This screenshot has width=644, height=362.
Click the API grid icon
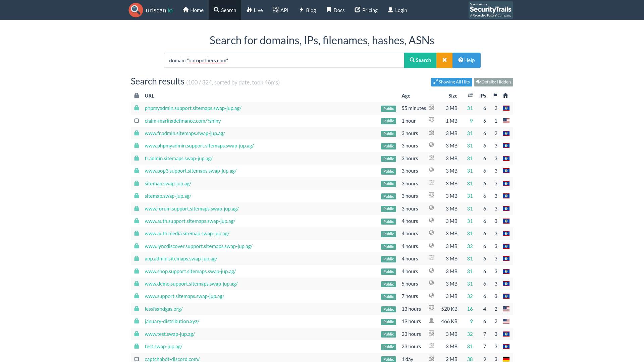click(x=275, y=10)
